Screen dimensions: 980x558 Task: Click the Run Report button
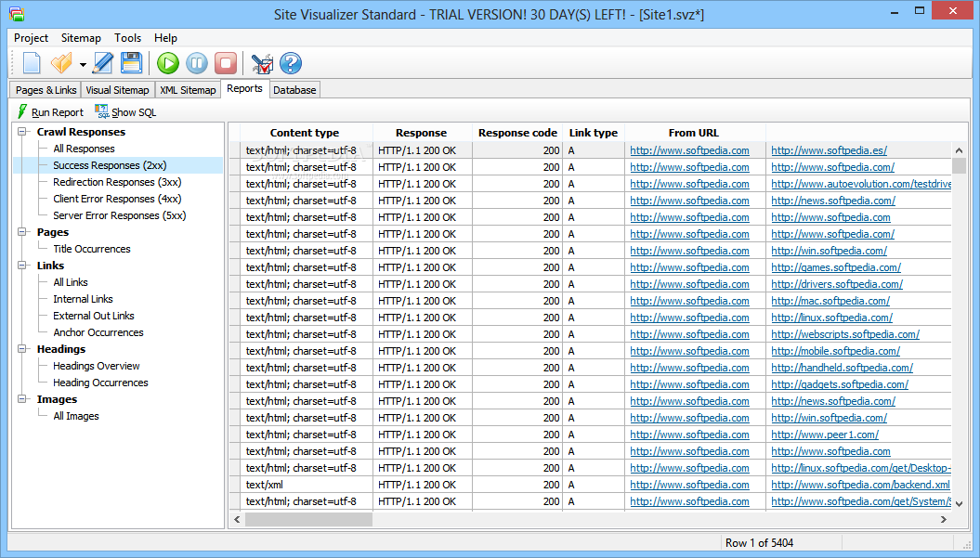(x=50, y=111)
